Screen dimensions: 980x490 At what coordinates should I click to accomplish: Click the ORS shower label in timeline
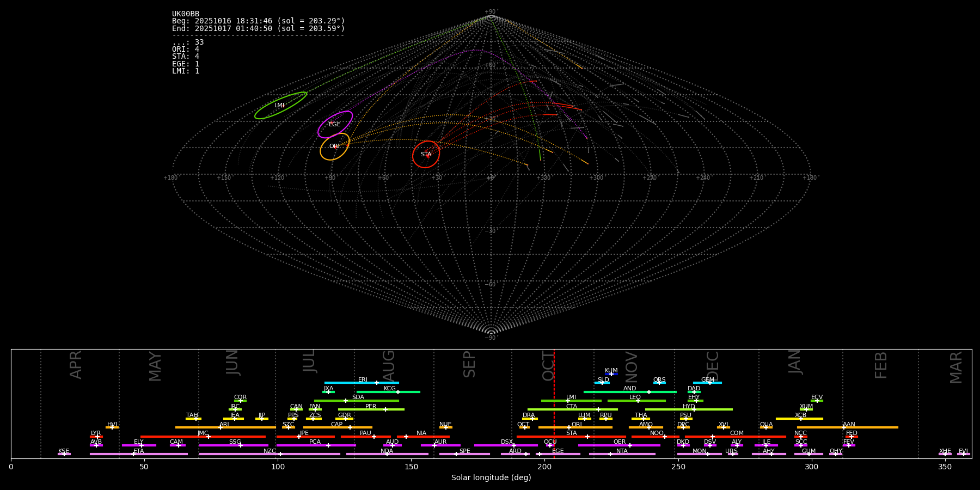tap(659, 380)
